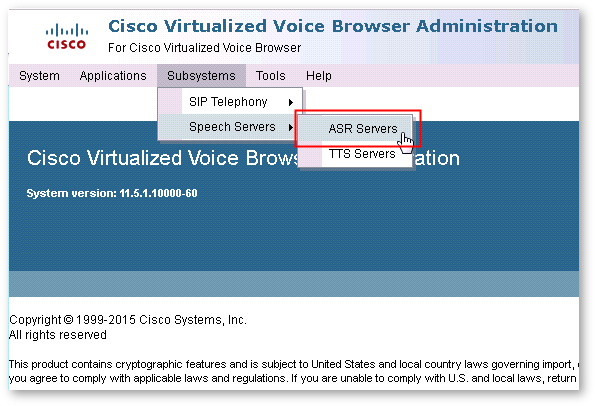
Task: Click the System version 11.5.1.10000-60 text
Action: click(112, 194)
